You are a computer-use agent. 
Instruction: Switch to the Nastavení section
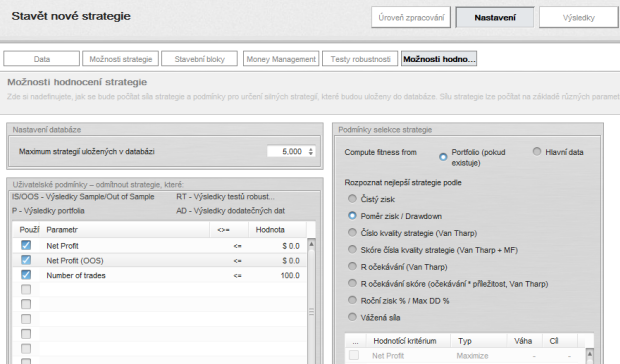click(x=495, y=17)
